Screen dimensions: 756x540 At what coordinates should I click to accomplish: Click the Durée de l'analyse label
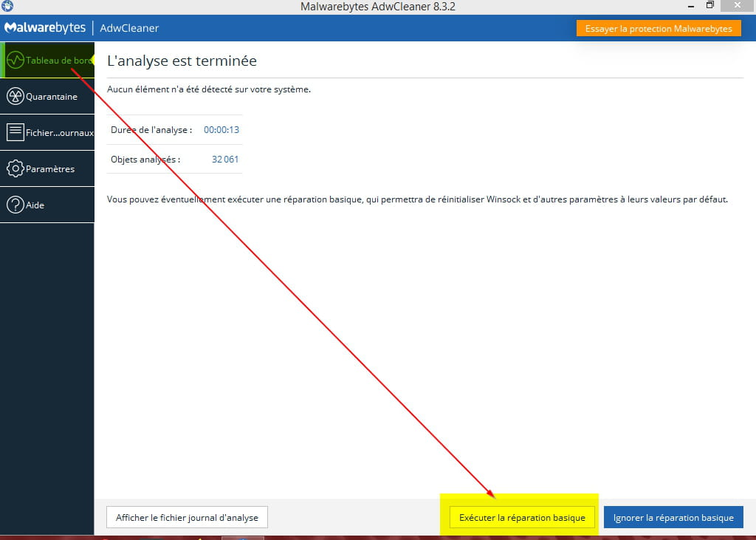coord(151,130)
